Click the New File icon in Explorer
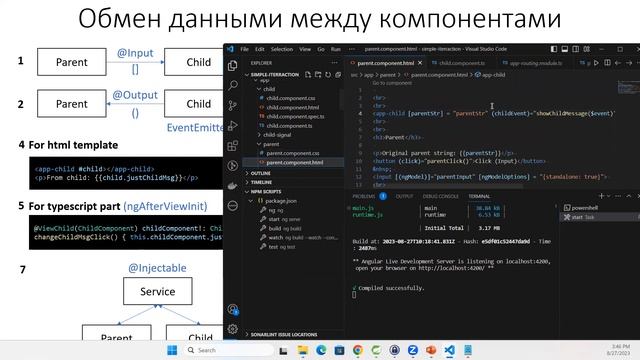 tap(308, 75)
